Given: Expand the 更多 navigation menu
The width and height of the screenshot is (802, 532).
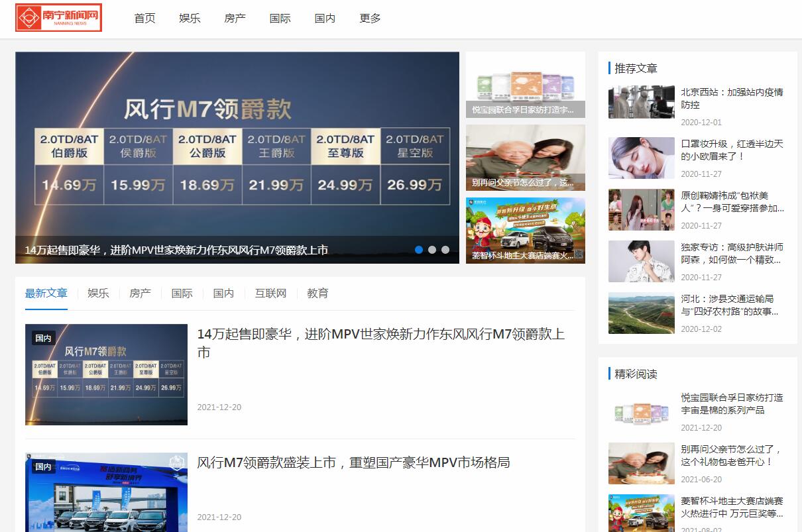Looking at the screenshot, I should click(x=370, y=19).
